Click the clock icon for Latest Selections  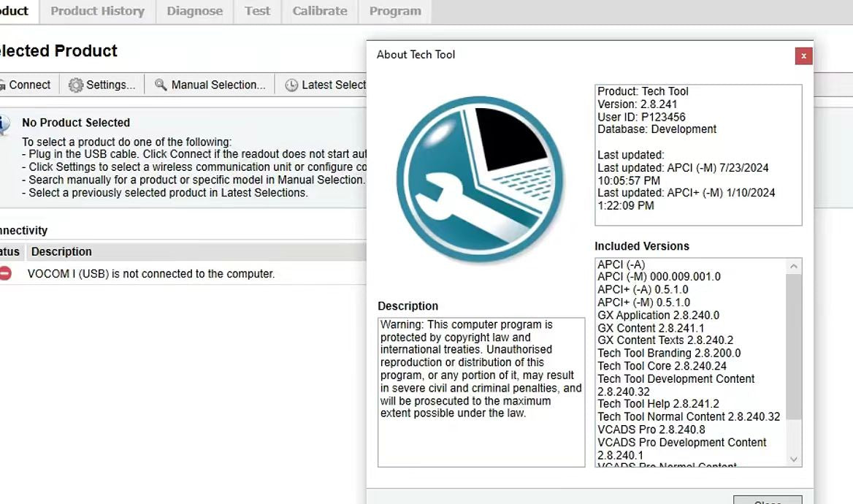click(x=291, y=85)
